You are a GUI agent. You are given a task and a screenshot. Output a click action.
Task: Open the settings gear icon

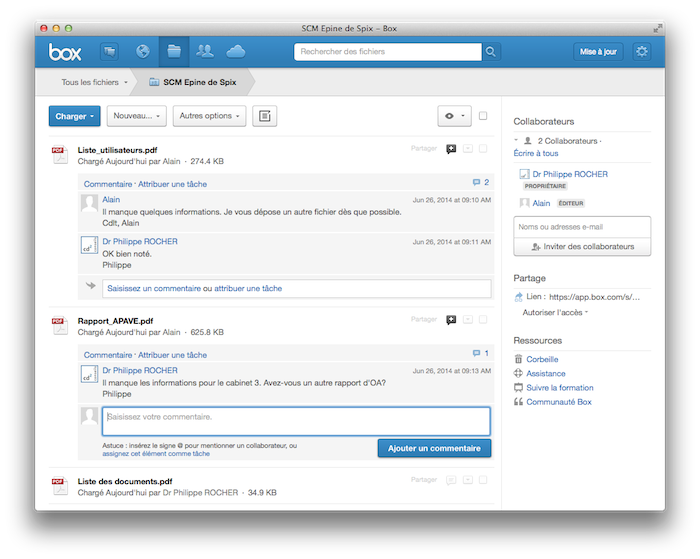(x=642, y=51)
